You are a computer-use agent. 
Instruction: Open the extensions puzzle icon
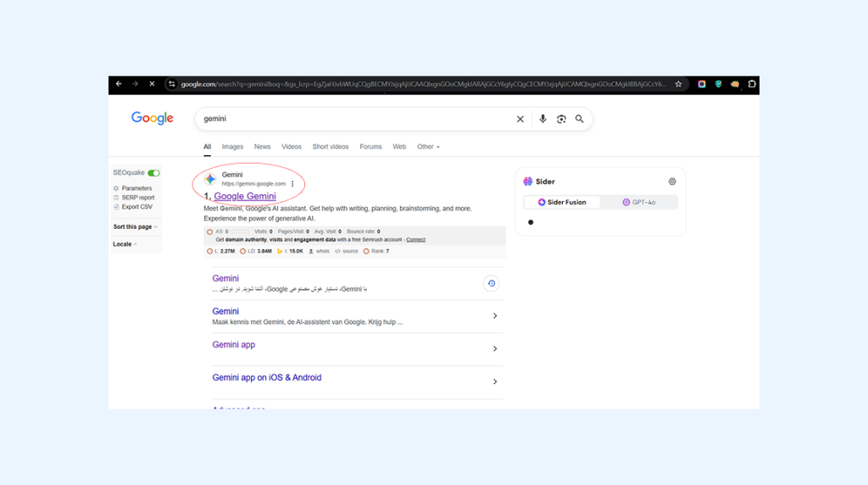point(752,84)
